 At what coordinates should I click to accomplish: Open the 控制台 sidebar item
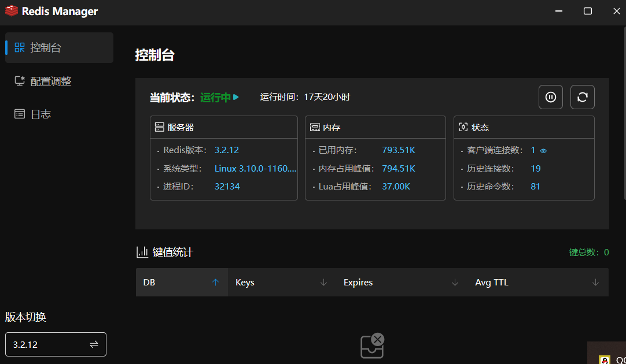(59, 48)
